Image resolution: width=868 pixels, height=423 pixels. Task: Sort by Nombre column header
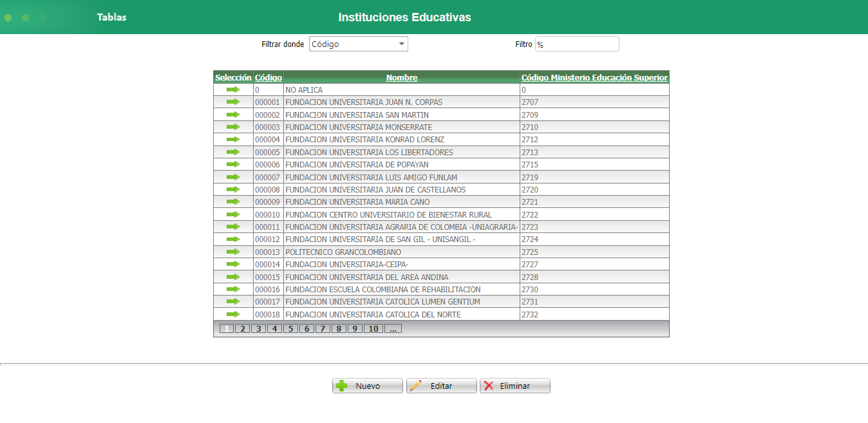point(402,77)
